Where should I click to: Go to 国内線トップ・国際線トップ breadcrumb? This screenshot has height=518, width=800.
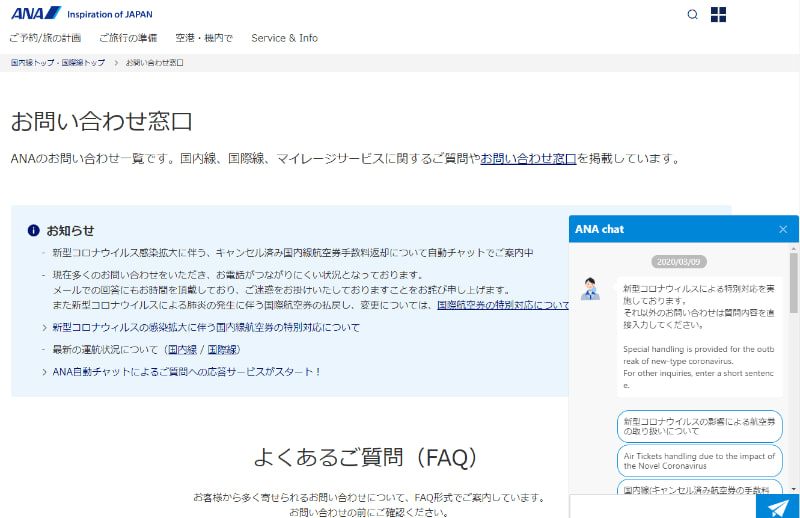point(58,63)
